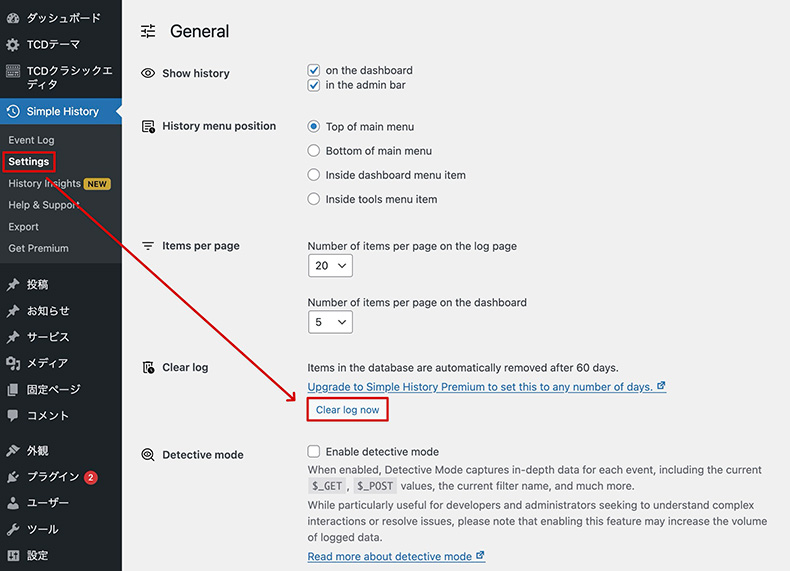Open Help & Support submenu item
The image size is (790, 571).
[x=44, y=205]
